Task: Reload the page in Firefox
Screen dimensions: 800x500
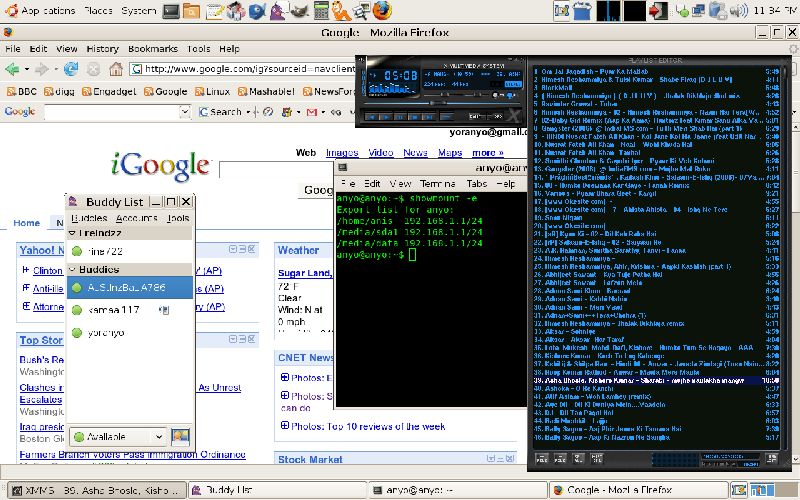Action: [x=71, y=69]
